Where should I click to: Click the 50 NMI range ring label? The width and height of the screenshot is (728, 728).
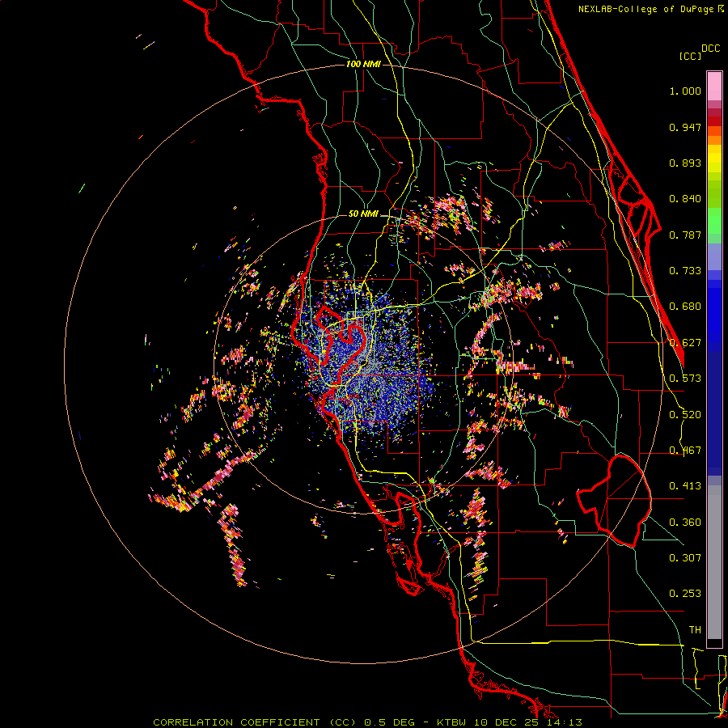pos(363,214)
